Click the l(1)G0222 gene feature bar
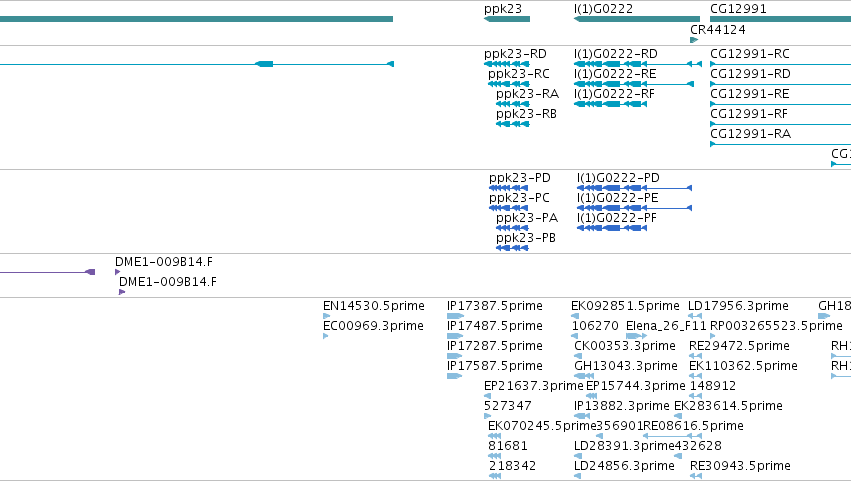The height and width of the screenshot is (481, 851). [x=637, y=19]
